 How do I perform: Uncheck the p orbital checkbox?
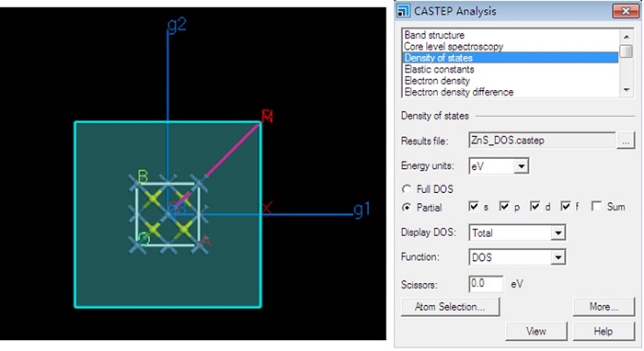click(504, 206)
